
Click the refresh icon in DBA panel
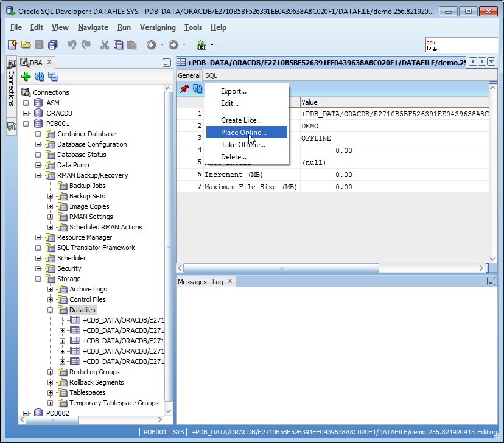[x=39, y=76]
